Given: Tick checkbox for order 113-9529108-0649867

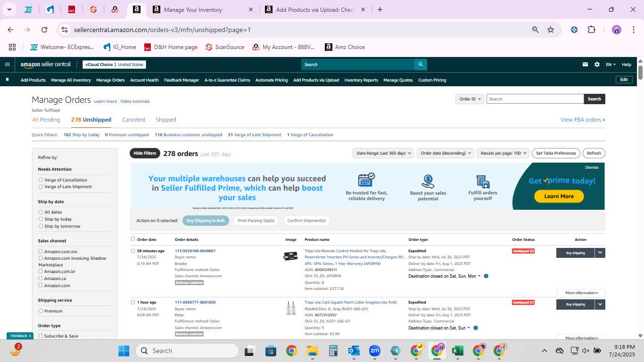Looking at the screenshot, I should click(x=133, y=251).
